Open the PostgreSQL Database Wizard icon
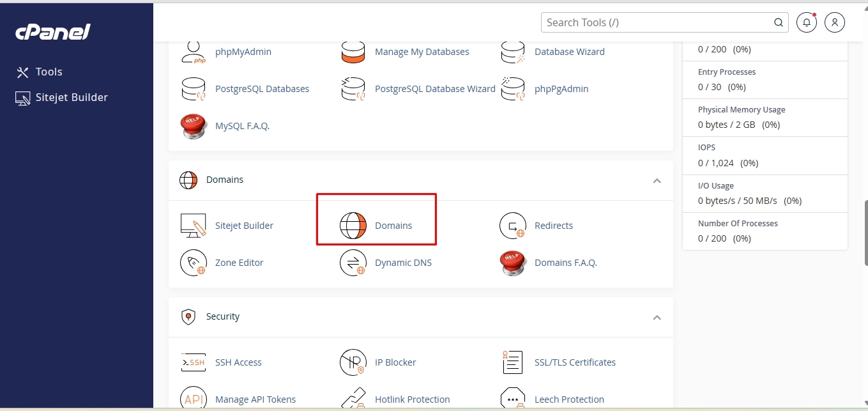The height and width of the screenshot is (411, 868). pos(353,89)
